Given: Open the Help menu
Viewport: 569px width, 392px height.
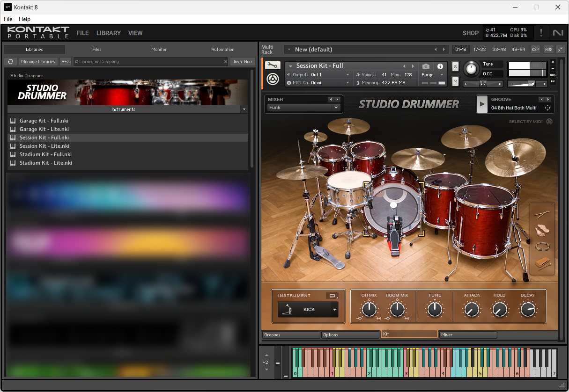Looking at the screenshot, I should tap(24, 19).
